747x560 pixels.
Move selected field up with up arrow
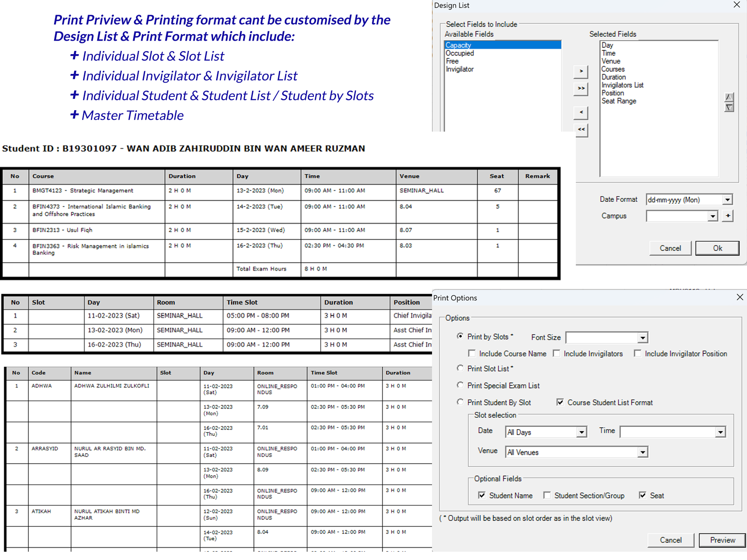[729, 97]
